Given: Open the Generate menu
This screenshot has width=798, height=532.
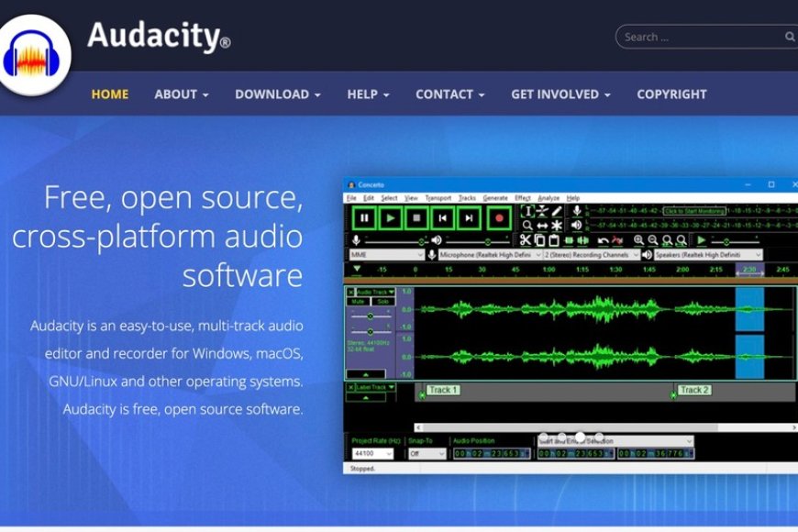Looking at the screenshot, I should coord(495,198).
